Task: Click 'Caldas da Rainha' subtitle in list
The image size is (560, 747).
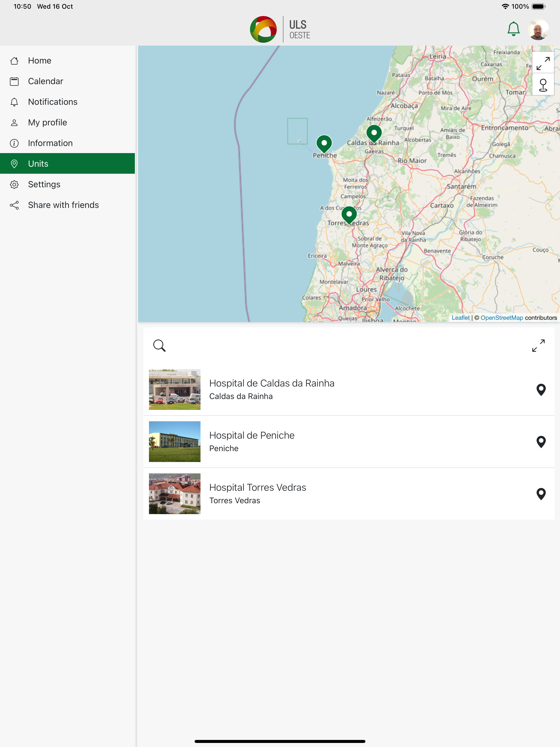Action: coord(241,397)
